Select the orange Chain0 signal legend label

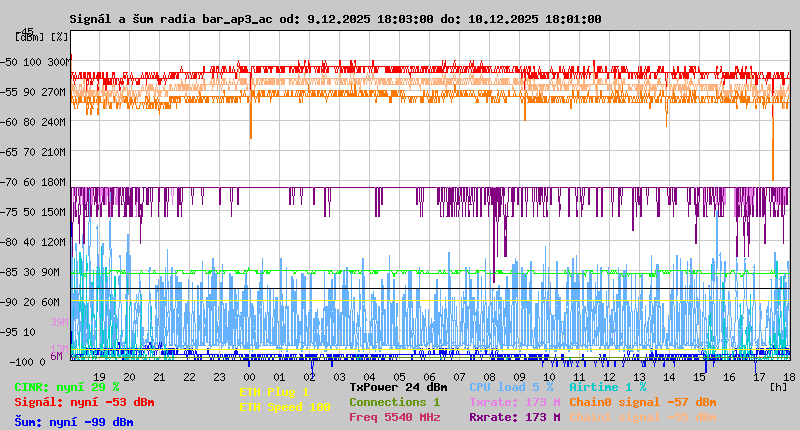click(642, 402)
